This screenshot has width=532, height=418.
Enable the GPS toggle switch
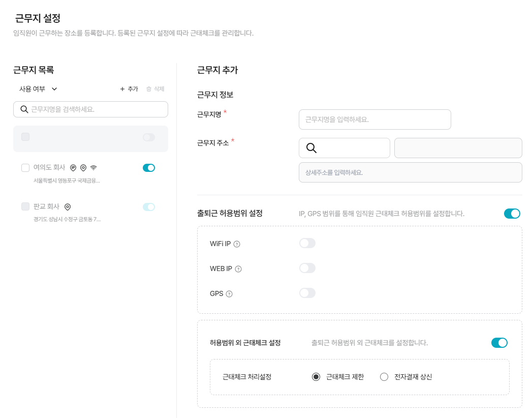coord(307,293)
